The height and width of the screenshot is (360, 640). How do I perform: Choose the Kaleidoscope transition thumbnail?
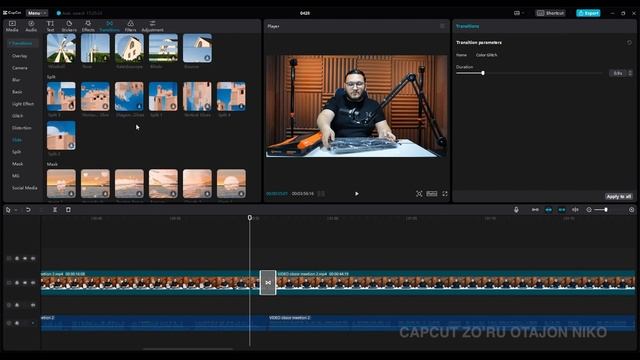(x=129, y=48)
